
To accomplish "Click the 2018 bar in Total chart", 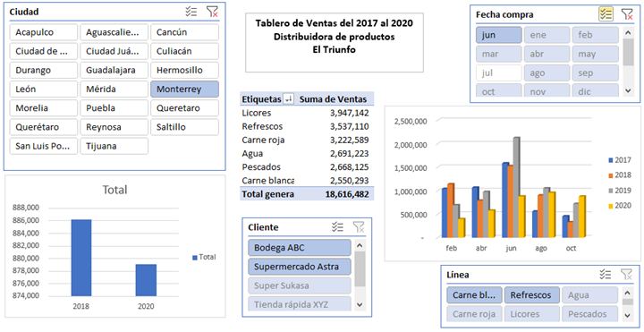I will [x=81, y=258].
